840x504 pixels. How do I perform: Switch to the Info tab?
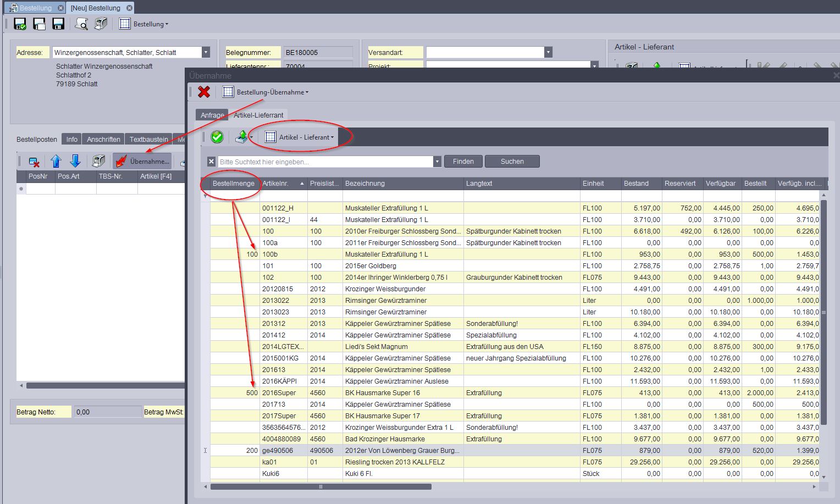pyautogui.click(x=72, y=139)
